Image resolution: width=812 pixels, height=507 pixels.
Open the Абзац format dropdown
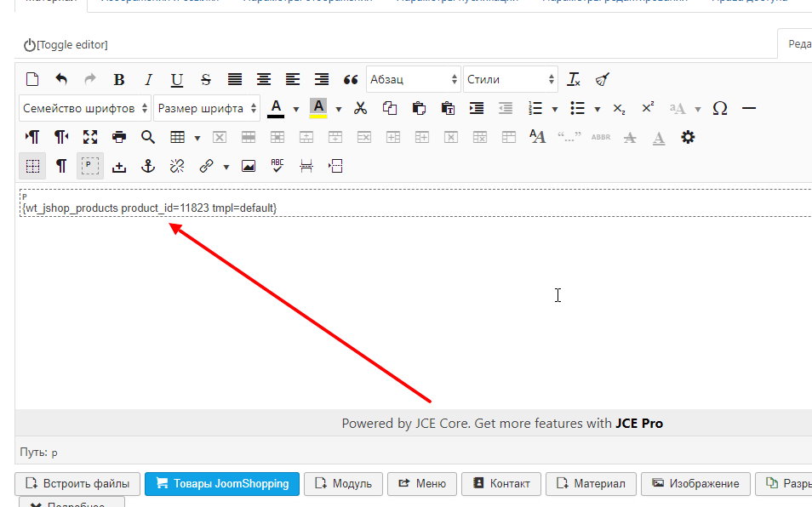[414, 80]
